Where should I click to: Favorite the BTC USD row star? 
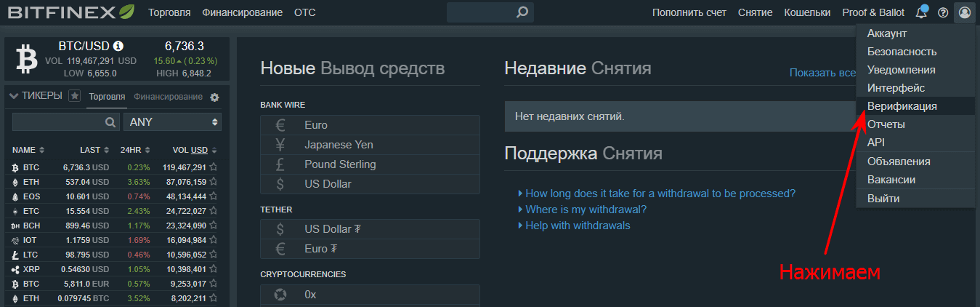(x=214, y=167)
